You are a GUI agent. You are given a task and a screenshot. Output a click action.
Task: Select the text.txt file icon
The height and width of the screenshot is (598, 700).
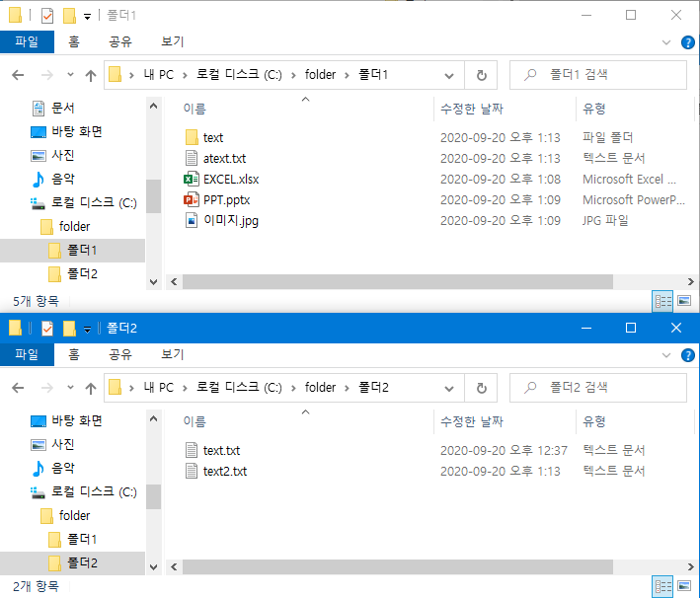192,450
